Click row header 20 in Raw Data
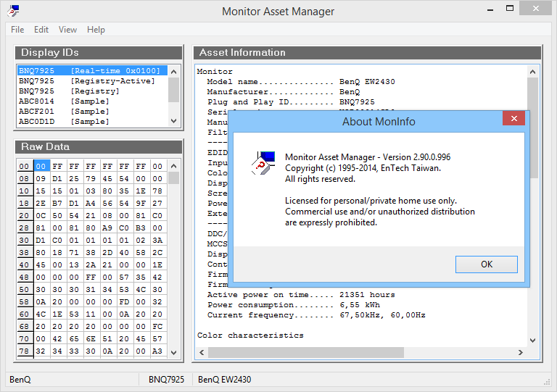The image size is (557, 392). (24, 215)
